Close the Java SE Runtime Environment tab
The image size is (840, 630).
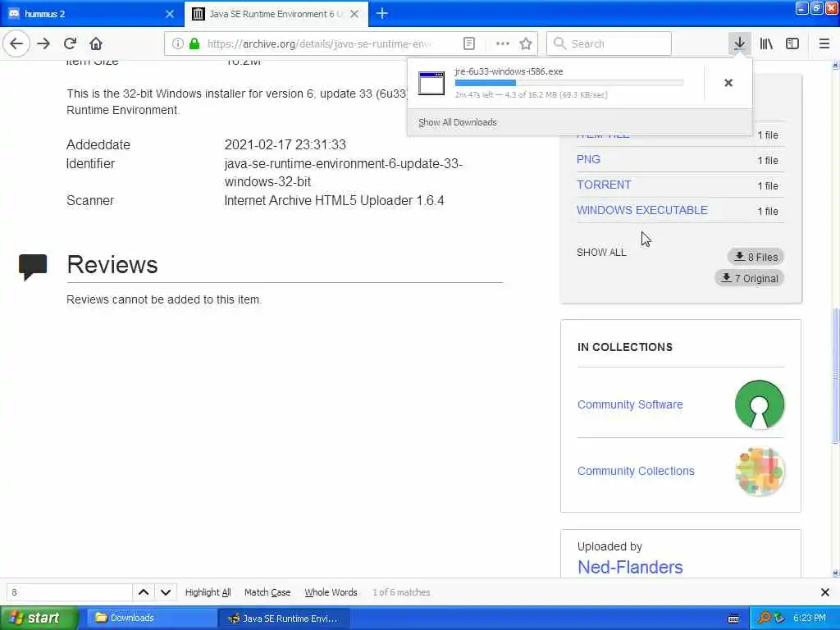[354, 14]
